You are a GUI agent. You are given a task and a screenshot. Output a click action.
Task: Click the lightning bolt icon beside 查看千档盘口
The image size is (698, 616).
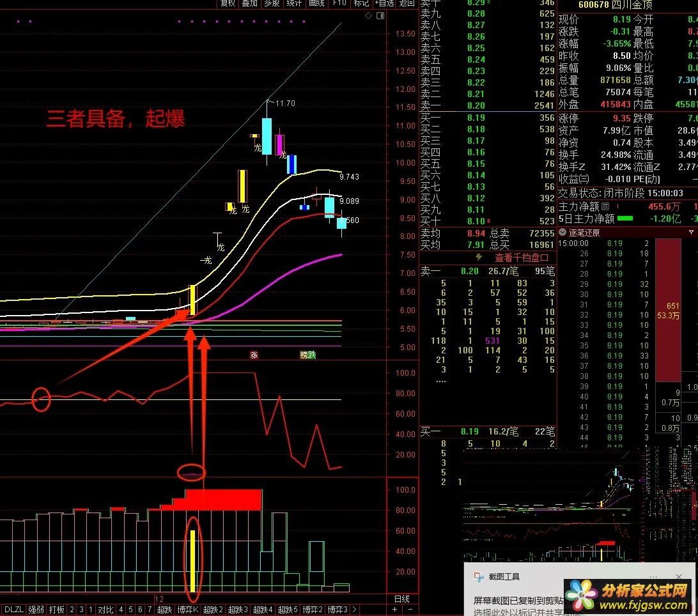tap(479, 258)
